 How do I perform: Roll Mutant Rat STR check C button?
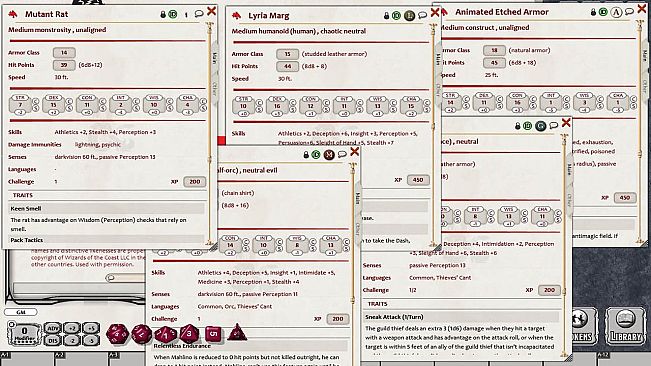click(x=36, y=101)
